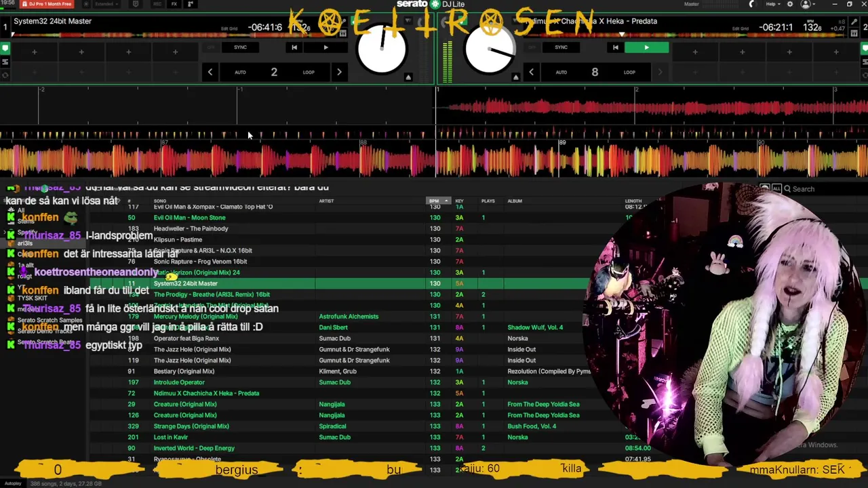
Task: Eject track from right deck
Action: [x=515, y=77]
